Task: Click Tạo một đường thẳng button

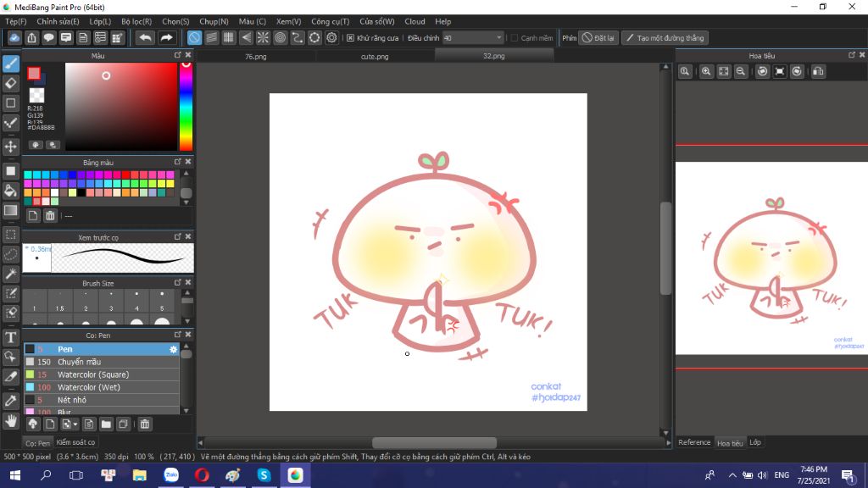Action: coord(665,37)
